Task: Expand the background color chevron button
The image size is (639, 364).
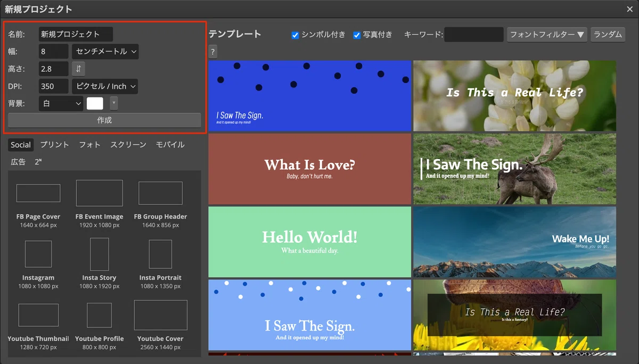Action: (x=113, y=103)
